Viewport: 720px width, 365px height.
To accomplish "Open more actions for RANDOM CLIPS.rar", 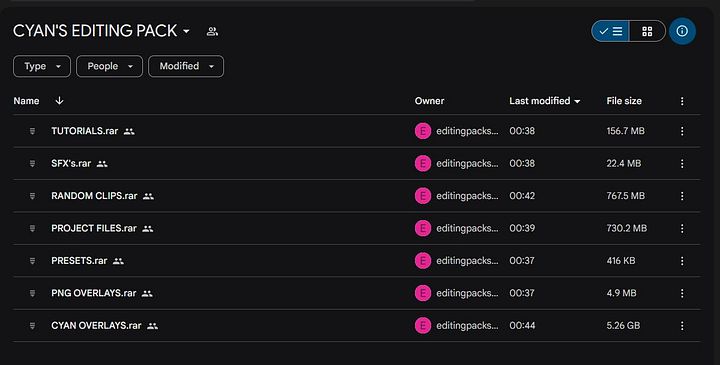I will click(682, 196).
